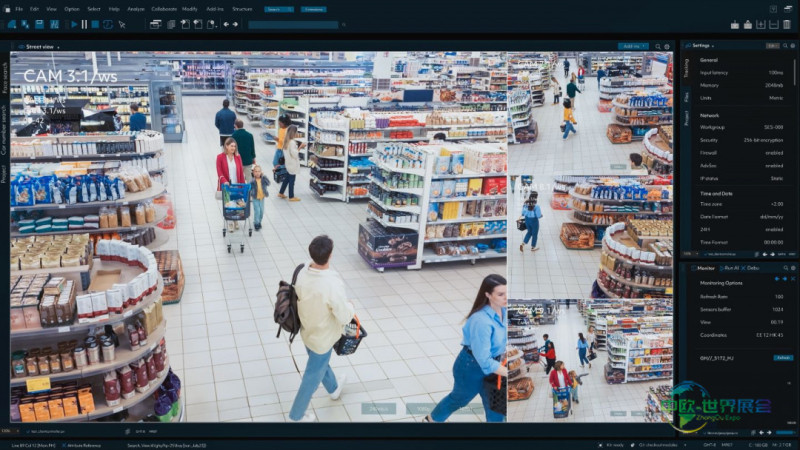The height and width of the screenshot is (450, 800).
Task: Open the Add-ins dropdown above the video
Action: point(632,46)
